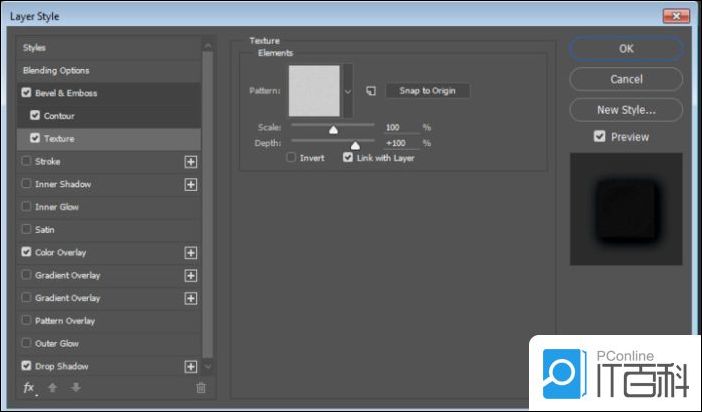
Task: Select the Bevel & Emboss effect row
Action: pyautogui.click(x=109, y=93)
